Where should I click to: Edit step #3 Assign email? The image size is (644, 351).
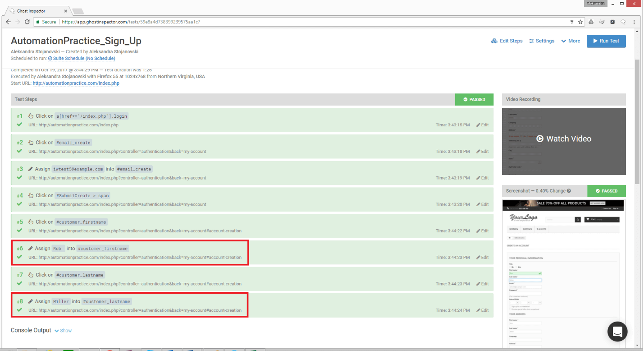click(482, 178)
